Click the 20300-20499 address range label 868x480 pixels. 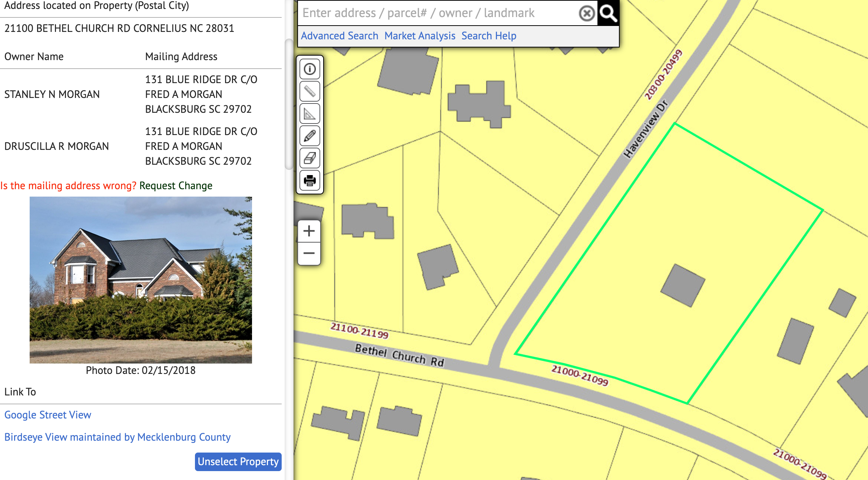point(663,75)
